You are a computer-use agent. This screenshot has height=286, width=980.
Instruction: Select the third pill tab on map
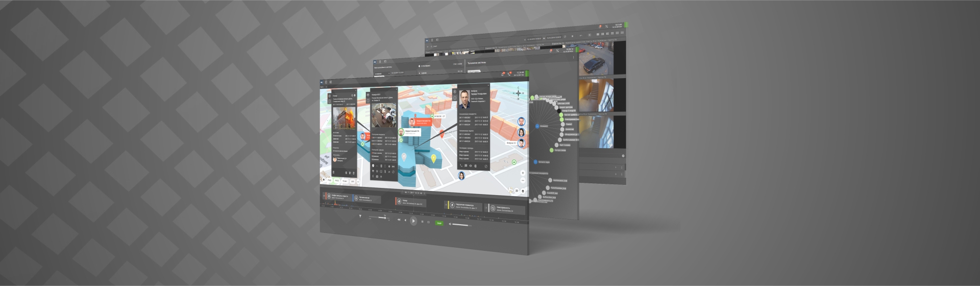[x=345, y=181]
